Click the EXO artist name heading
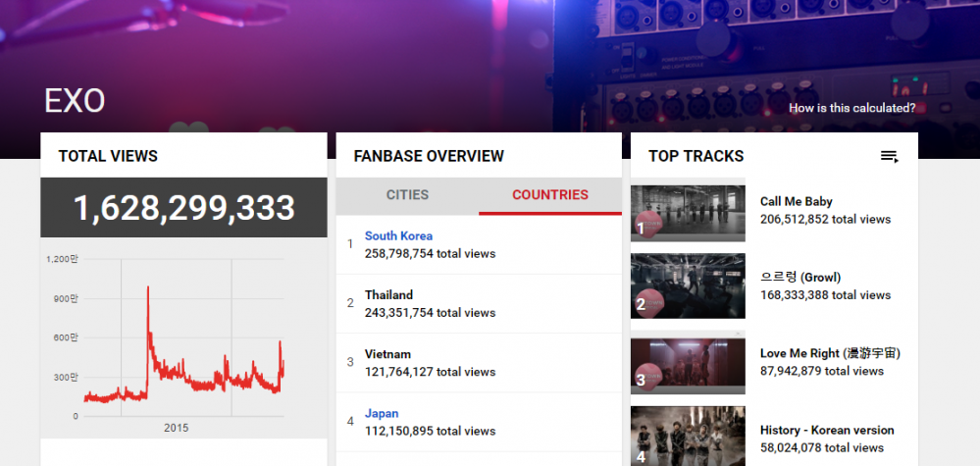980x466 pixels. 75,101
